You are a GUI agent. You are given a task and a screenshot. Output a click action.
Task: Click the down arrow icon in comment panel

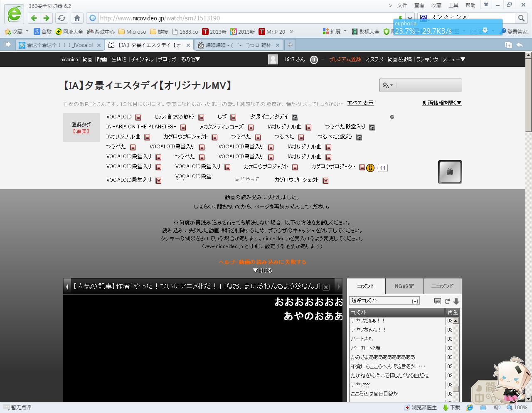point(456,301)
